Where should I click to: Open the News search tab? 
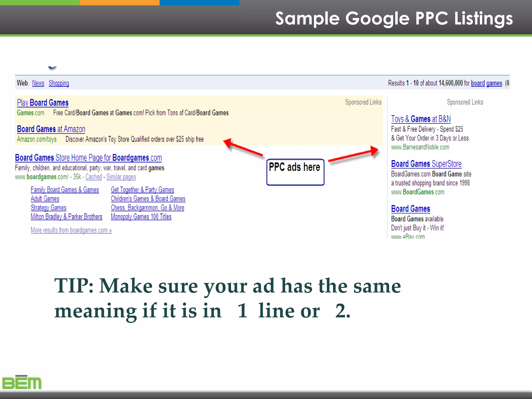pyautogui.click(x=38, y=83)
